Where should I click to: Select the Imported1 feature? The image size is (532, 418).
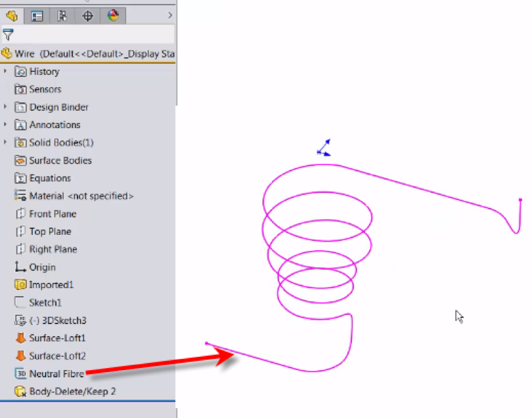[x=51, y=285]
